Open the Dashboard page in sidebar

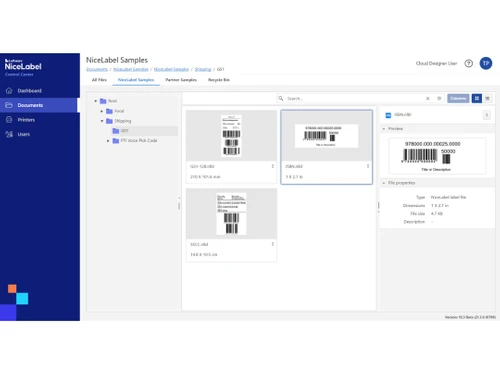click(x=29, y=91)
